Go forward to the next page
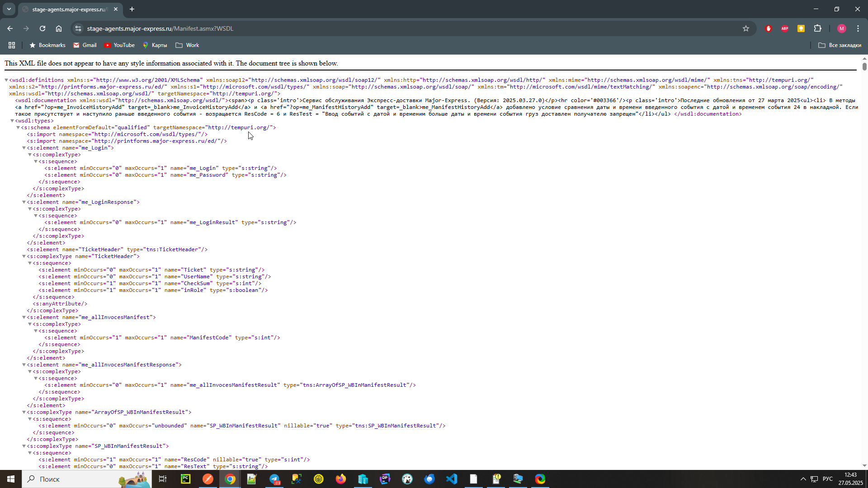This screenshot has height=488, width=868. [26, 28]
